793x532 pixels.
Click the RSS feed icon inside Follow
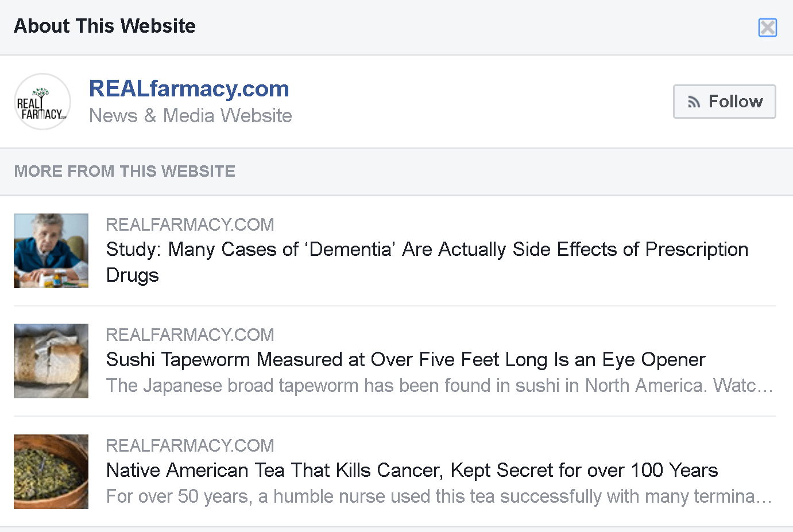[x=694, y=102]
